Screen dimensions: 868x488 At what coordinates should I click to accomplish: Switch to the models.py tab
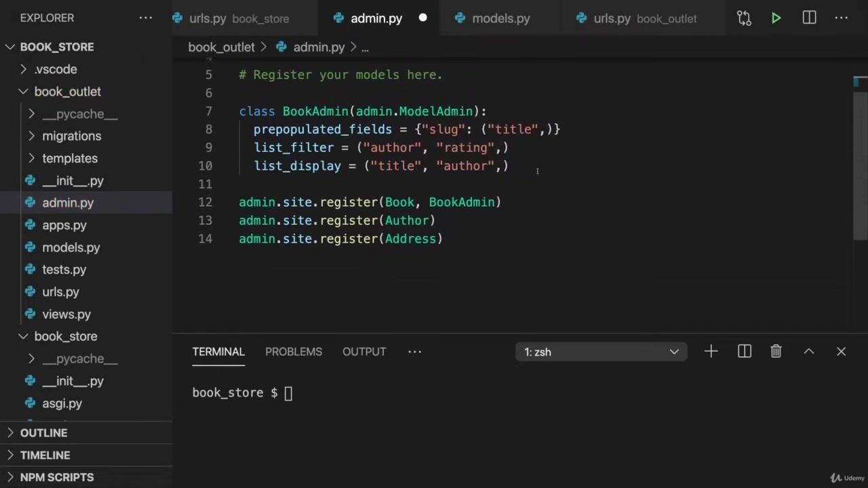tap(500, 18)
